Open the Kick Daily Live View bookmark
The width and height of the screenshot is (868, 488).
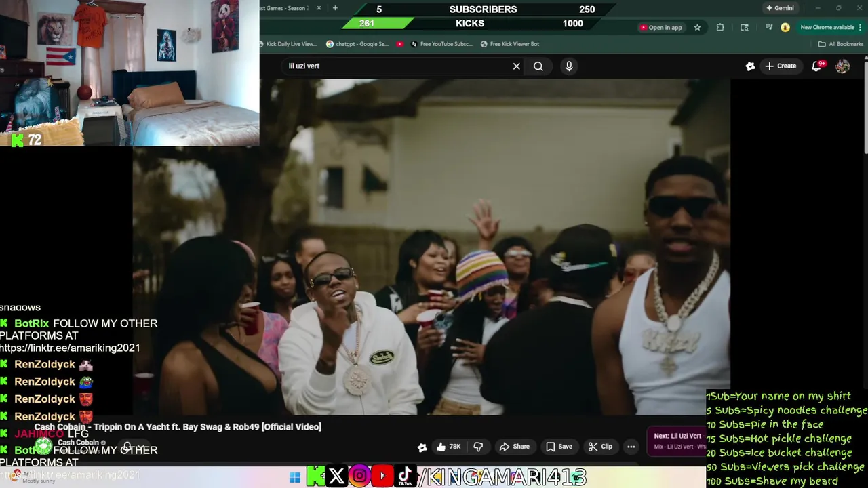point(289,44)
